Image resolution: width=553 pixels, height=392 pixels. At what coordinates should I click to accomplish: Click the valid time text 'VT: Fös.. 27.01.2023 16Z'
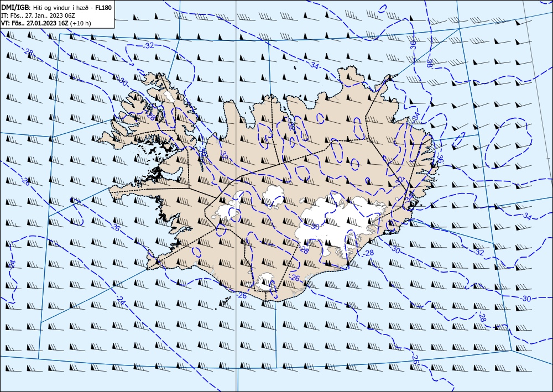coord(35,23)
